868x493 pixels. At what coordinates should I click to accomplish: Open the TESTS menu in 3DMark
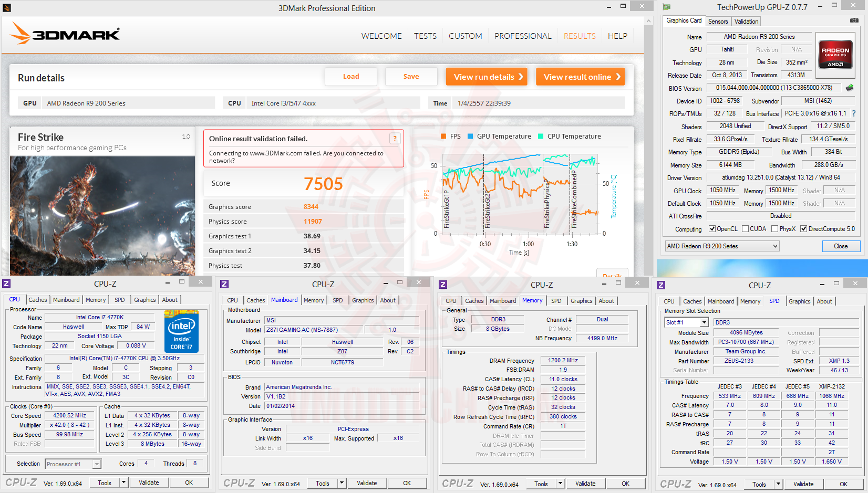point(425,36)
